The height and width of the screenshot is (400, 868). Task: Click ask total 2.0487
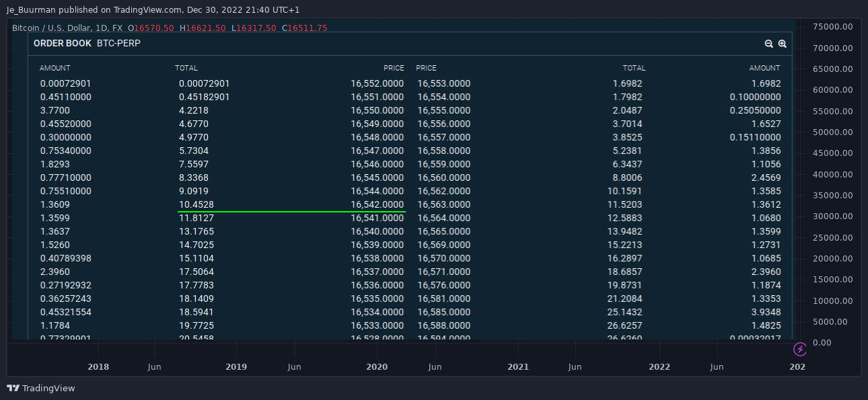(628, 110)
